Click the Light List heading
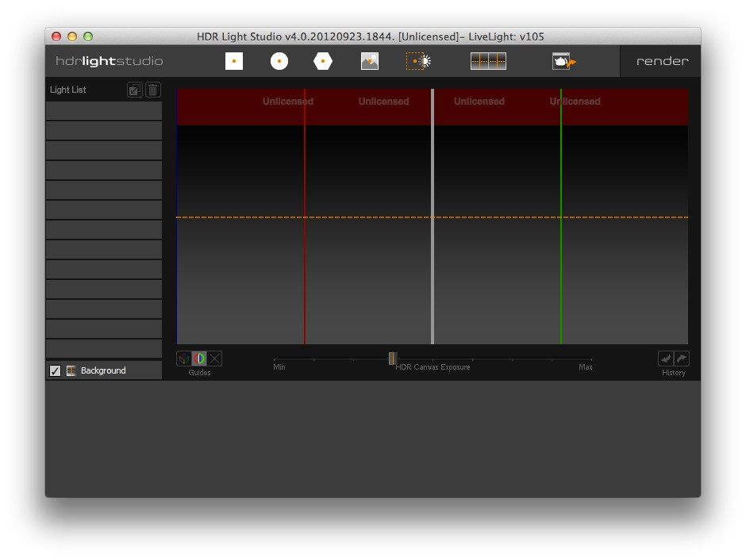The height and width of the screenshot is (560, 746). (x=68, y=90)
